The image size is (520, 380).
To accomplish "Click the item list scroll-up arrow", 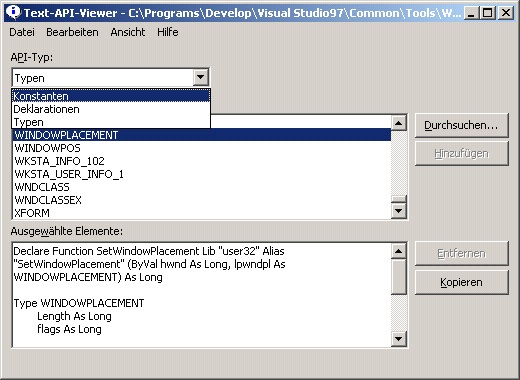I will [399, 123].
